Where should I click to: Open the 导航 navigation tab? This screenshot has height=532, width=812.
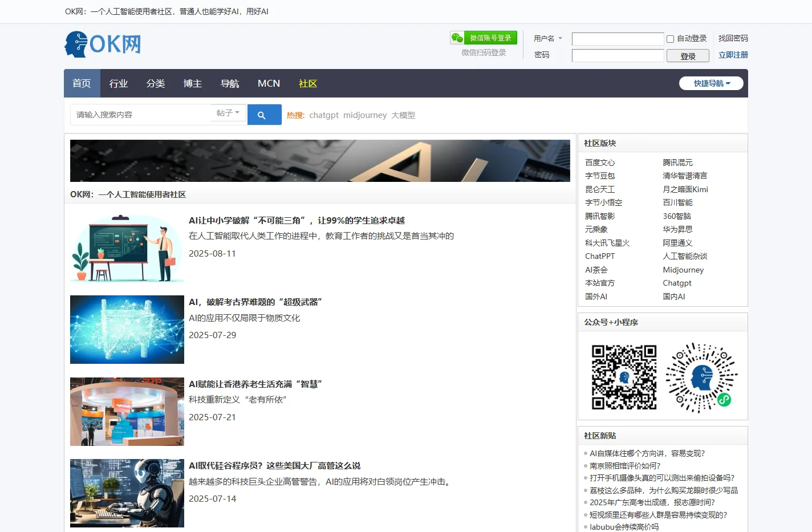230,83
